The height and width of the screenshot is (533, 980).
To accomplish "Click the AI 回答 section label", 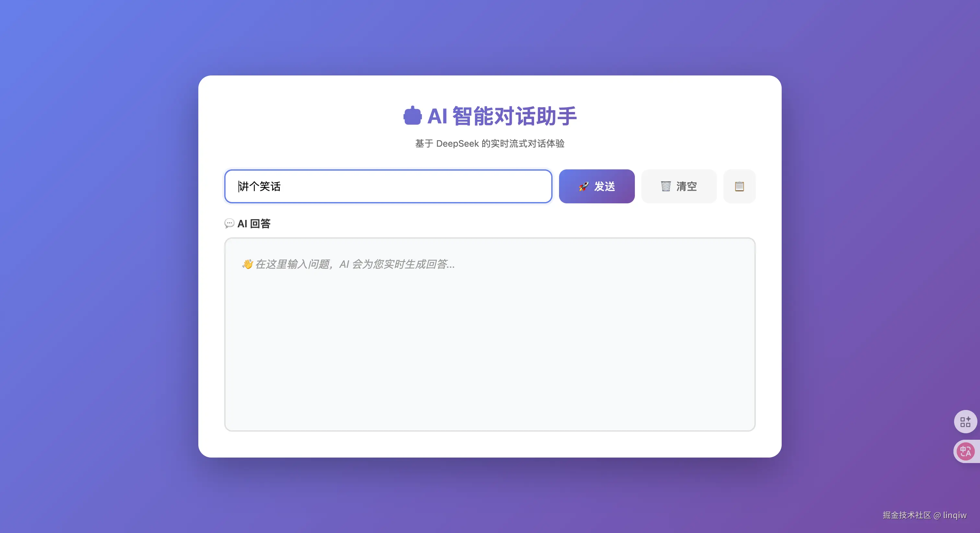I will [254, 223].
